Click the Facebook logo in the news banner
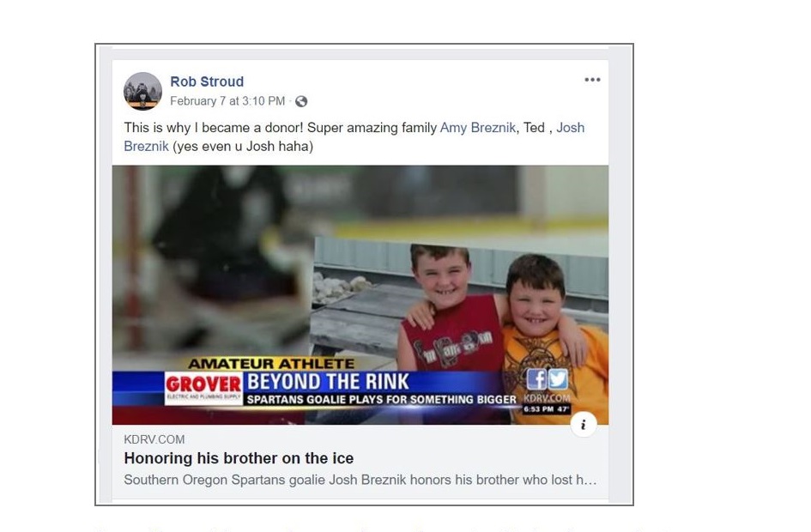Image resolution: width=811 pixels, height=532 pixels. [536, 379]
